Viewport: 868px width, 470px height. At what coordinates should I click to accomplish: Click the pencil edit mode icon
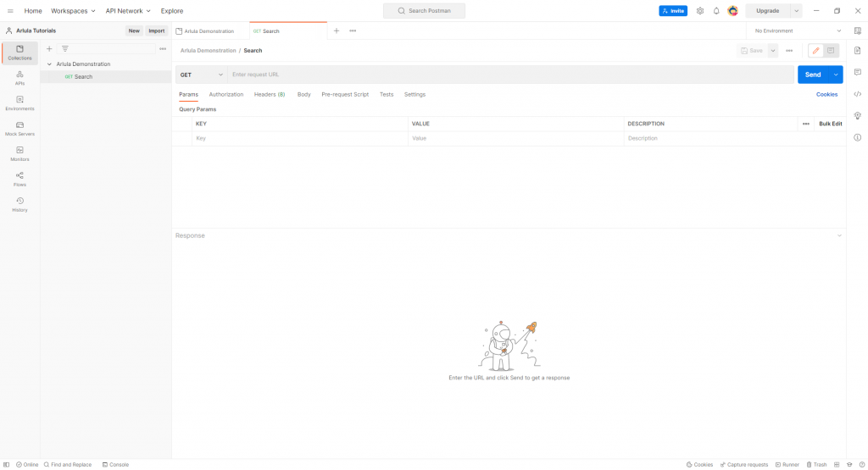point(815,50)
